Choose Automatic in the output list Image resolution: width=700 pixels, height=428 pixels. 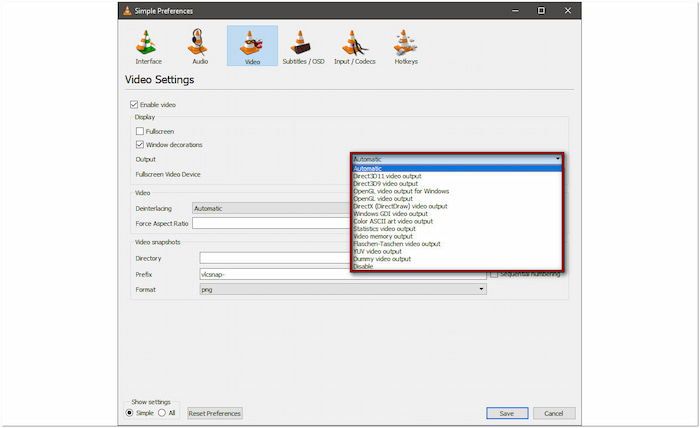click(x=457, y=168)
